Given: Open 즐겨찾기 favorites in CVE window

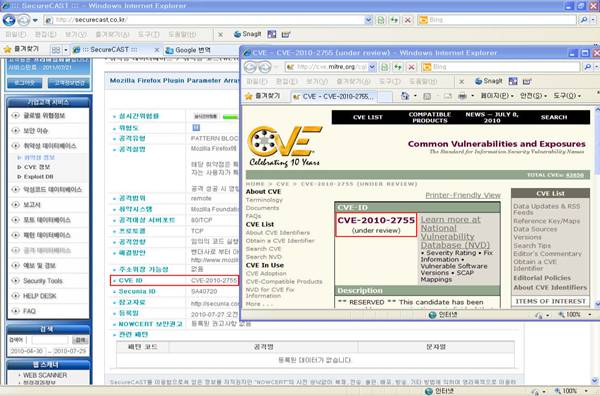Looking at the screenshot, I should click(x=263, y=96).
